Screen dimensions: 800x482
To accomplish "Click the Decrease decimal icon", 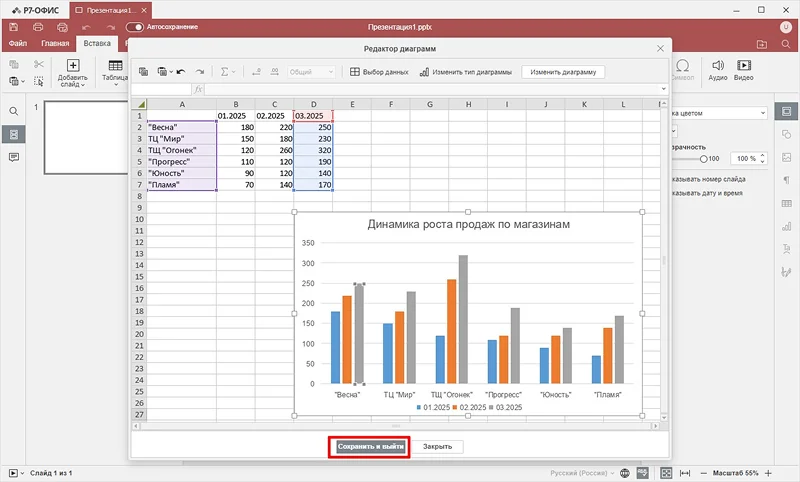I will (x=256, y=72).
